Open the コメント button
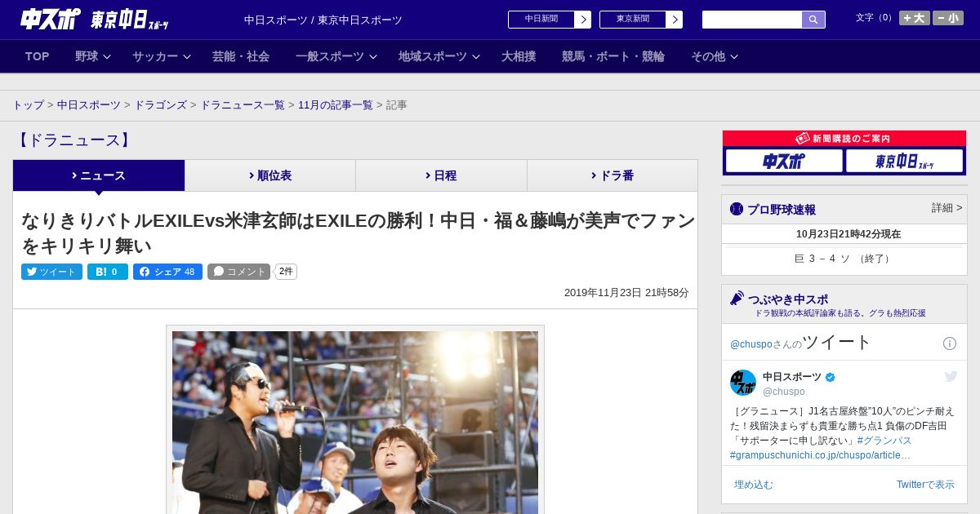 tap(238, 272)
